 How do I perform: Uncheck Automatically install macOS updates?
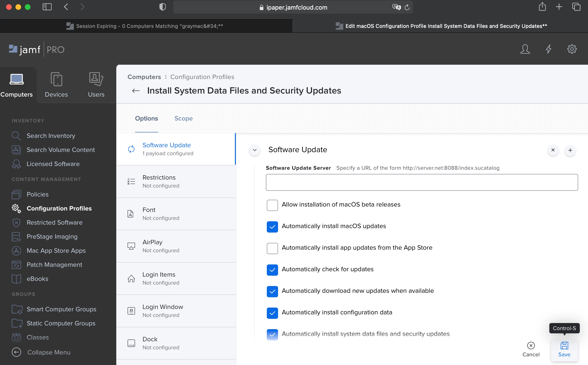[272, 227]
